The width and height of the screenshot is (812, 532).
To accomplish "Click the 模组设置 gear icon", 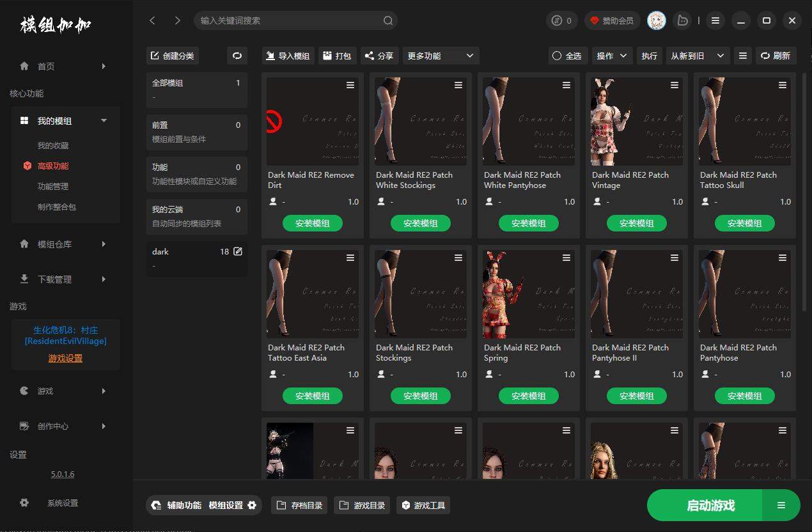I will (252, 505).
